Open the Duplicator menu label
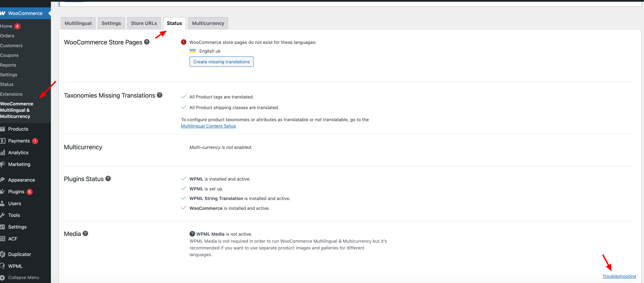This screenshot has height=283, width=644. click(19, 254)
